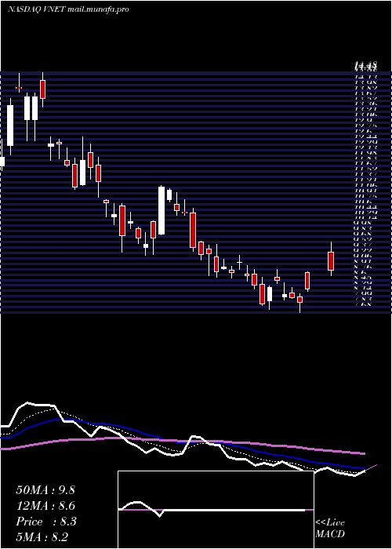Select the 50MA : 9.8 label

(x=45, y=490)
